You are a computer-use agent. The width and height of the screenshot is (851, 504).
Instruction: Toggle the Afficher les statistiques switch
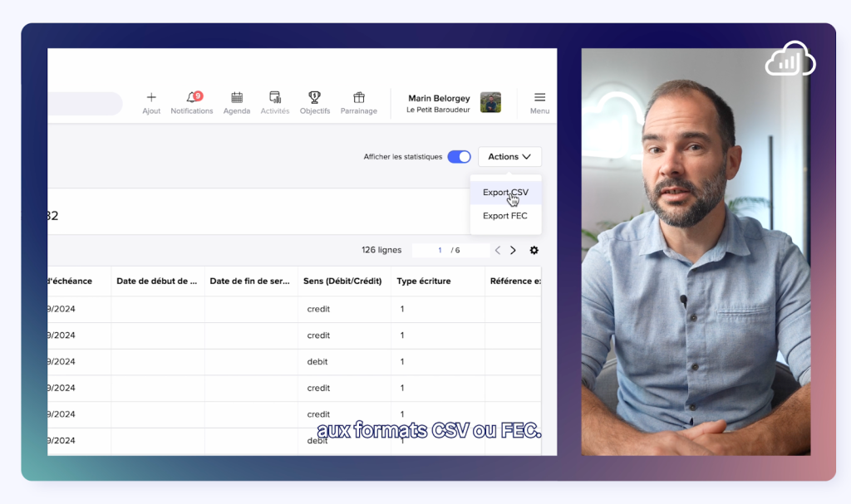(x=459, y=157)
